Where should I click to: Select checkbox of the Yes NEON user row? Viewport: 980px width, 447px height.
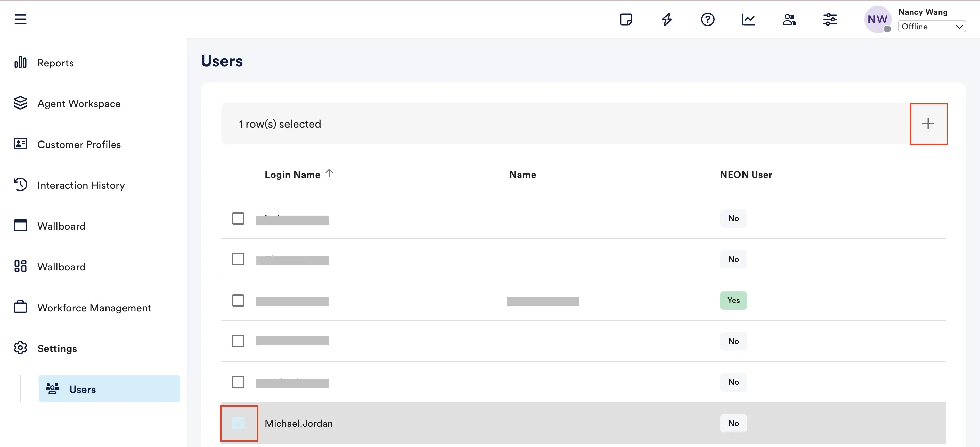coord(238,300)
